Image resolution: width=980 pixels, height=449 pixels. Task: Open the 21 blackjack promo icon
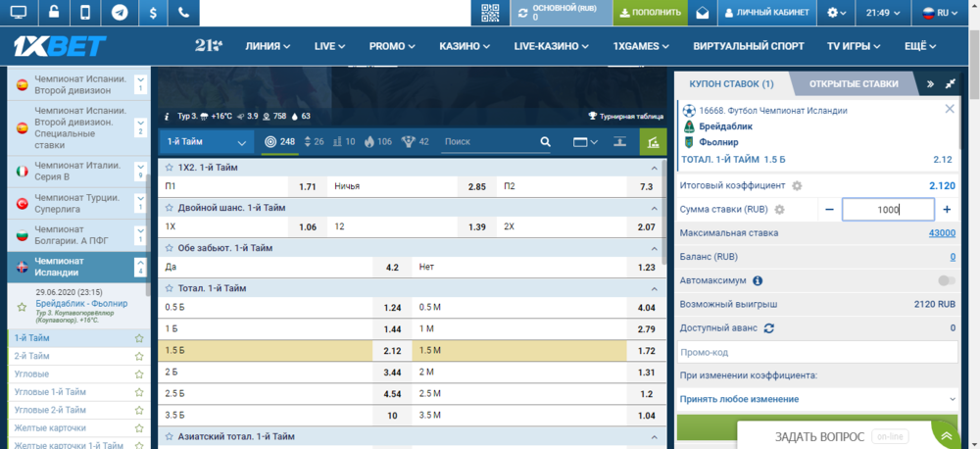pyautogui.click(x=209, y=46)
